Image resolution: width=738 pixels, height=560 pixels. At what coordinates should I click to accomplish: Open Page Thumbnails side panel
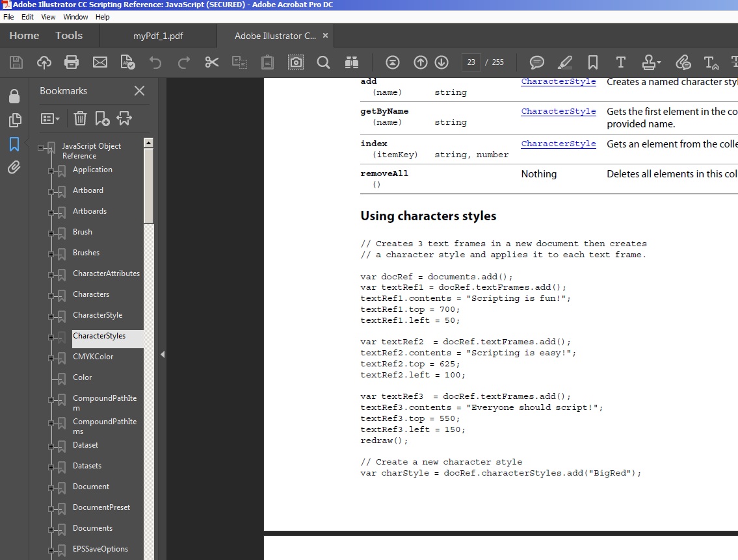coord(14,120)
